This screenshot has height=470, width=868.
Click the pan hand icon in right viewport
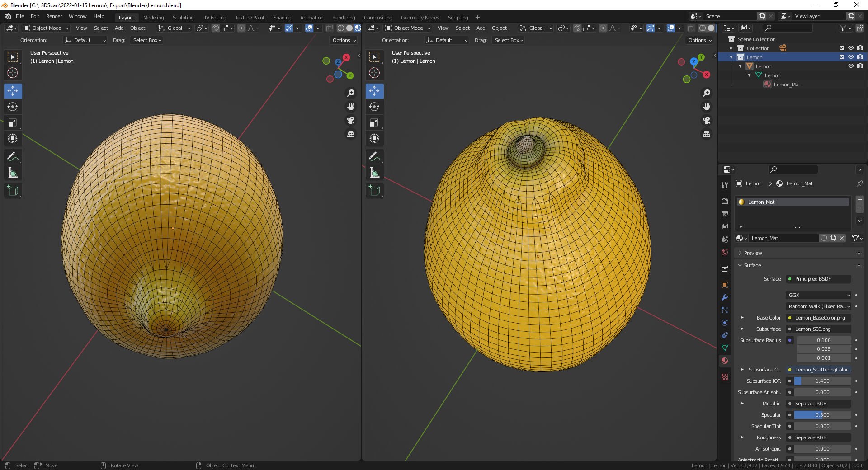click(x=707, y=107)
